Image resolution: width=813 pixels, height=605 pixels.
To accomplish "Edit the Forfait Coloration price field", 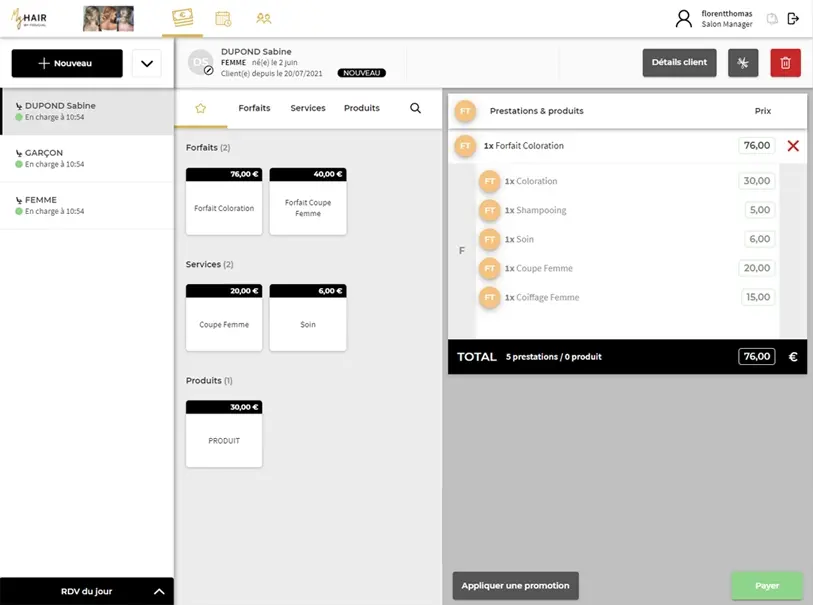I will pyautogui.click(x=757, y=146).
